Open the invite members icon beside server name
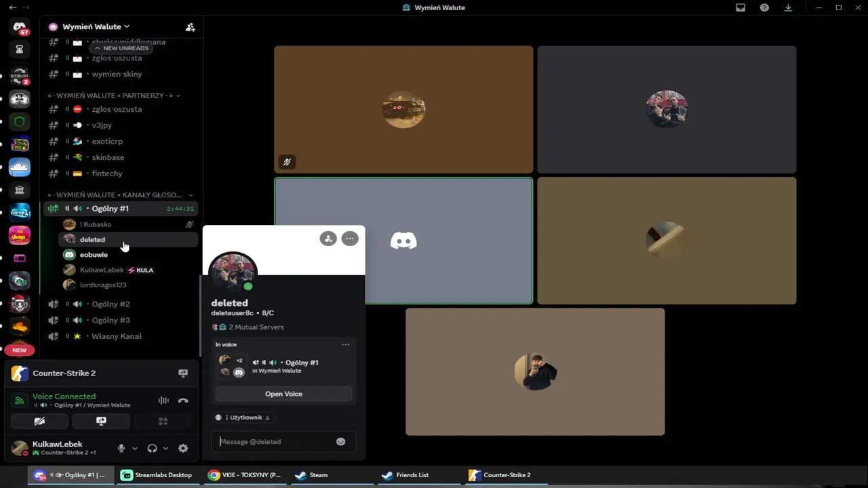868x488 pixels. (x=190, y=27)
